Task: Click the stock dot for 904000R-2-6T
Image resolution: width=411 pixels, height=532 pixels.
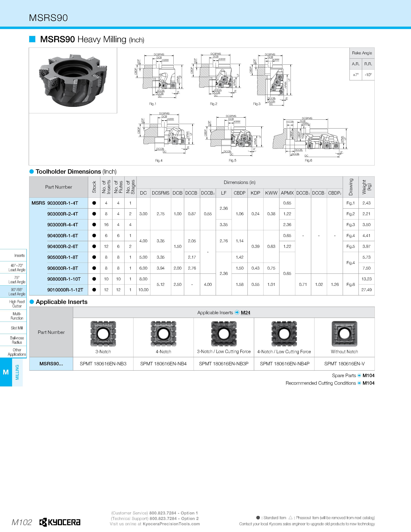Action: 94,246
